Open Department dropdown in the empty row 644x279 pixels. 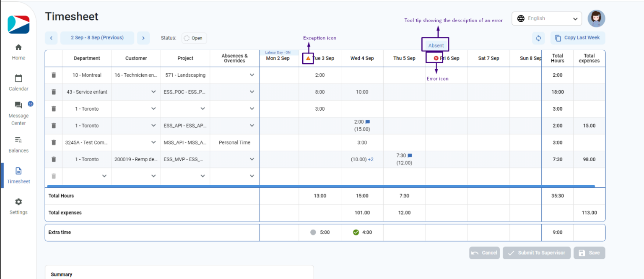(104, 176)
